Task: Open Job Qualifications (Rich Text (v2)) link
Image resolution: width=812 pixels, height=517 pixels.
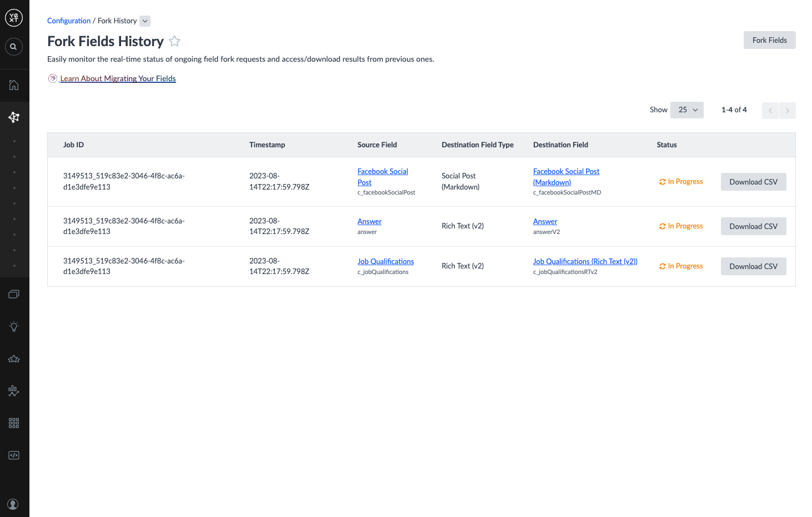Action: pyautogui.click(x=585, y=261)
